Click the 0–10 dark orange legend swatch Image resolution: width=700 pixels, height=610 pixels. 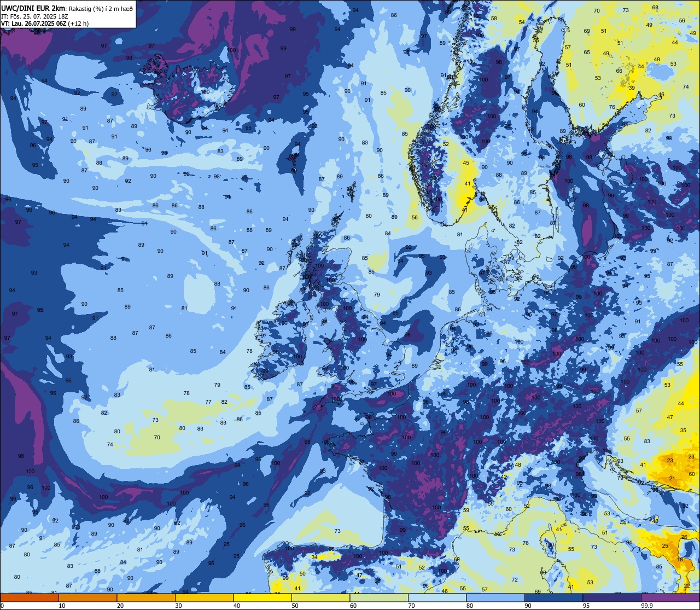tap(30, 598)
